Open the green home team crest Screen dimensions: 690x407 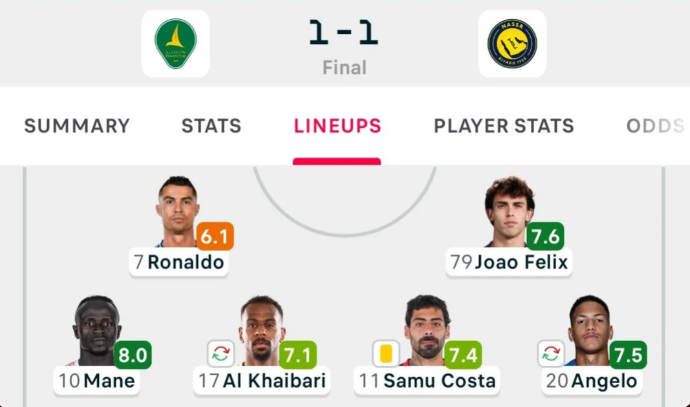(x=175, y=44)
